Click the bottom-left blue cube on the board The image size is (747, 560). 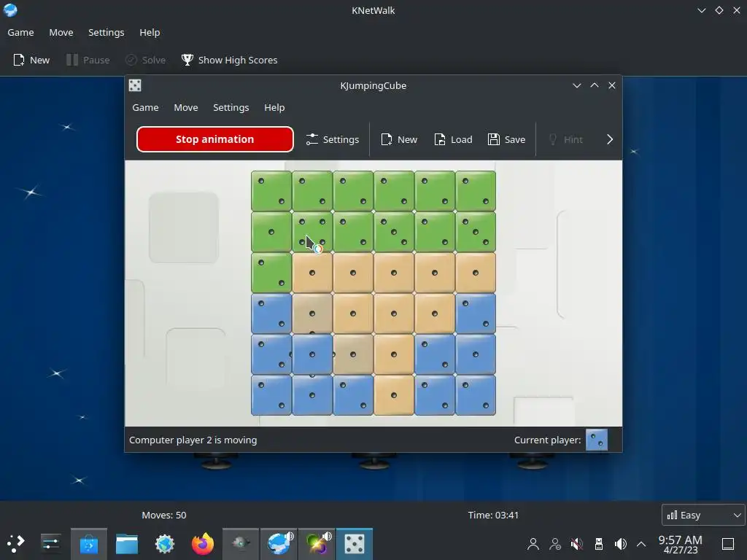tap(271, 395)
